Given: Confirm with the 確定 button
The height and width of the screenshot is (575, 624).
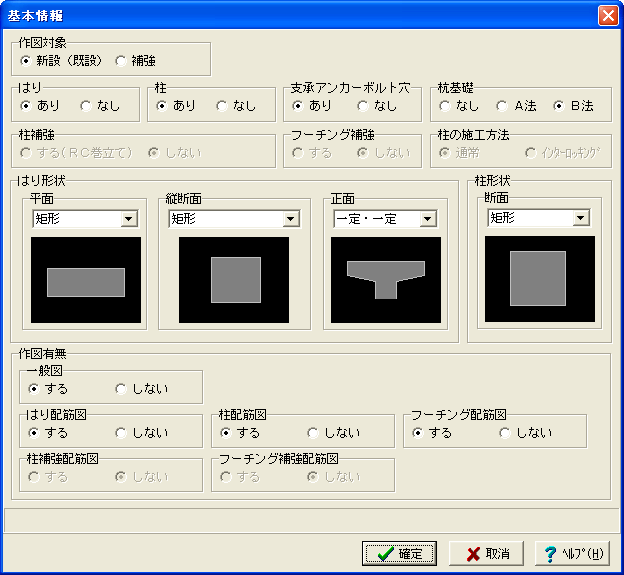Looking at the screenshot, I should point(399,553).
